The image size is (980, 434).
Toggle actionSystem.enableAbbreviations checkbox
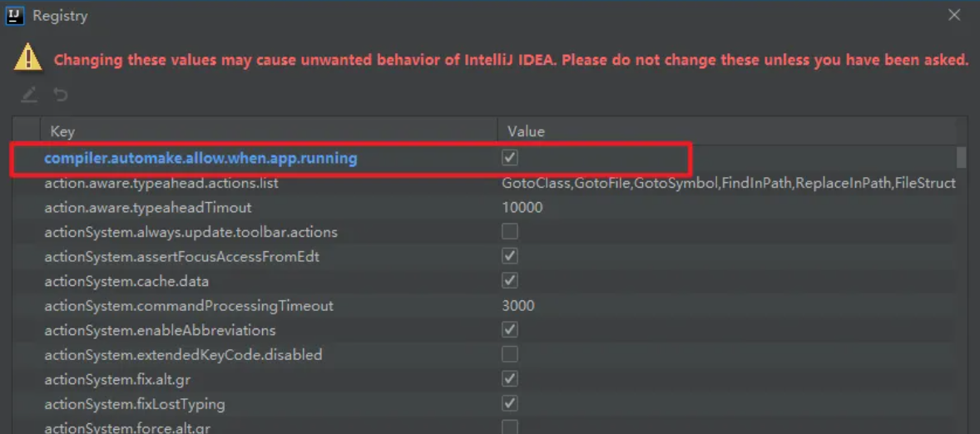pos(510,330)
